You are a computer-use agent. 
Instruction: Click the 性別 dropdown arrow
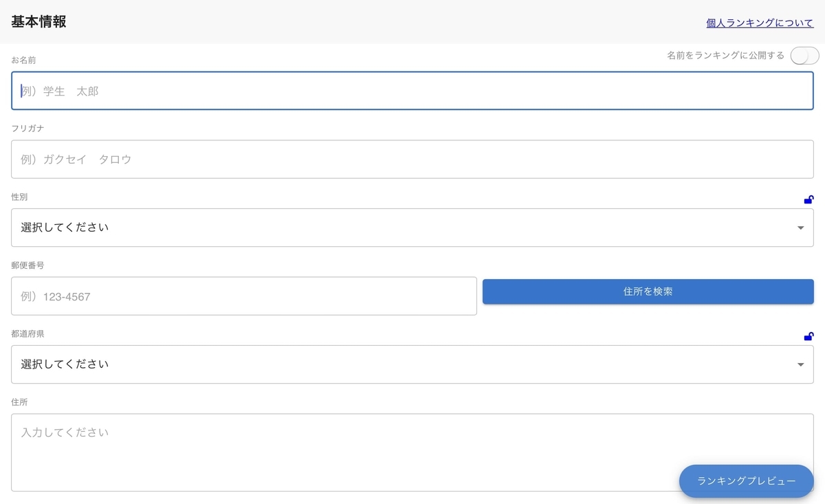[800, 228]
